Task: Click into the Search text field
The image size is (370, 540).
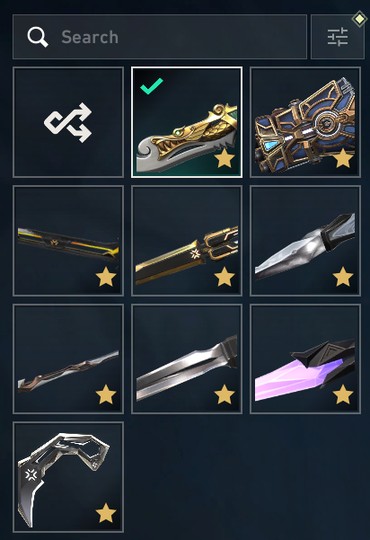Action: click(x=160, y=37)
